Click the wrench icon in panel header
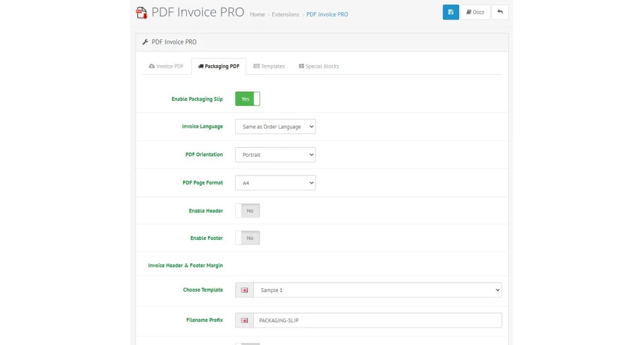644x345 pixels. [x=145, y=42]
